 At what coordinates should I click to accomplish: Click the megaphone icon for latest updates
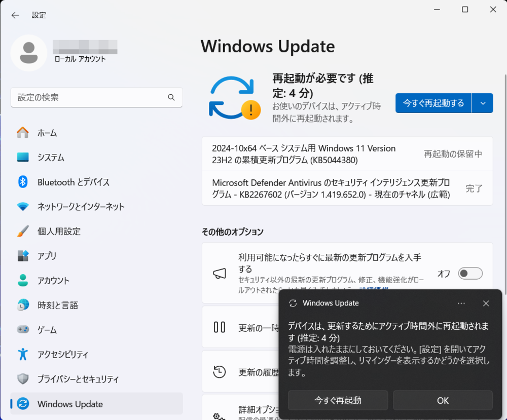coord(219,274)
